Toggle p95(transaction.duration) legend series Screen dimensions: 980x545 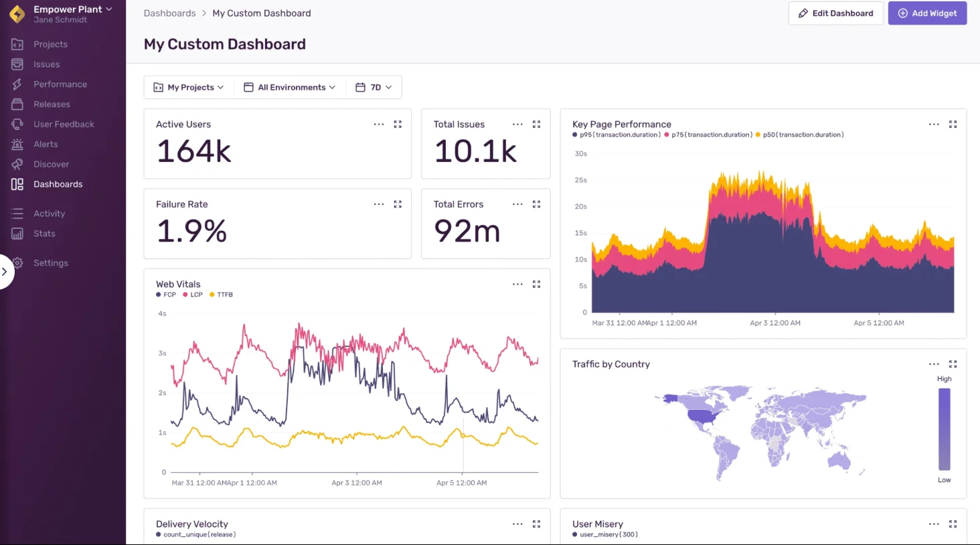pos(617,135)
